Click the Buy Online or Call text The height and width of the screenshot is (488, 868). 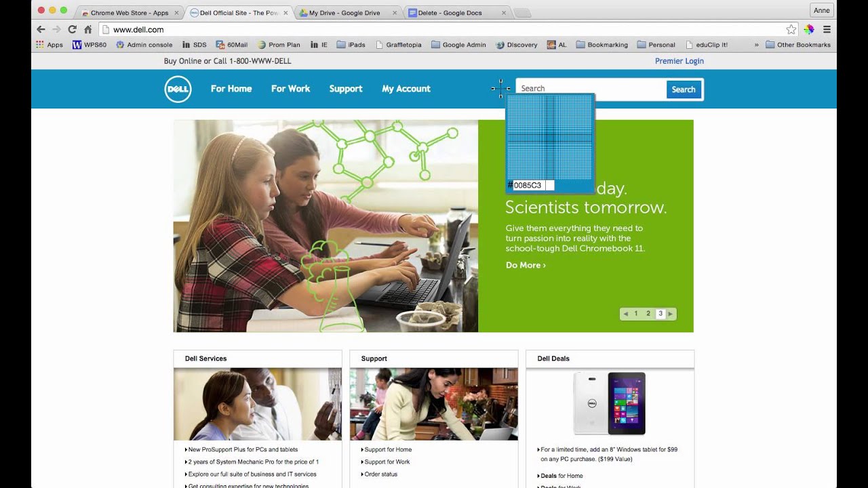click(227, 61)
